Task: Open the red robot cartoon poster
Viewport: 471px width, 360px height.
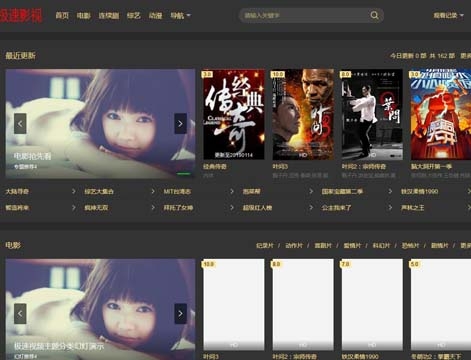Action: pos(441,114)
